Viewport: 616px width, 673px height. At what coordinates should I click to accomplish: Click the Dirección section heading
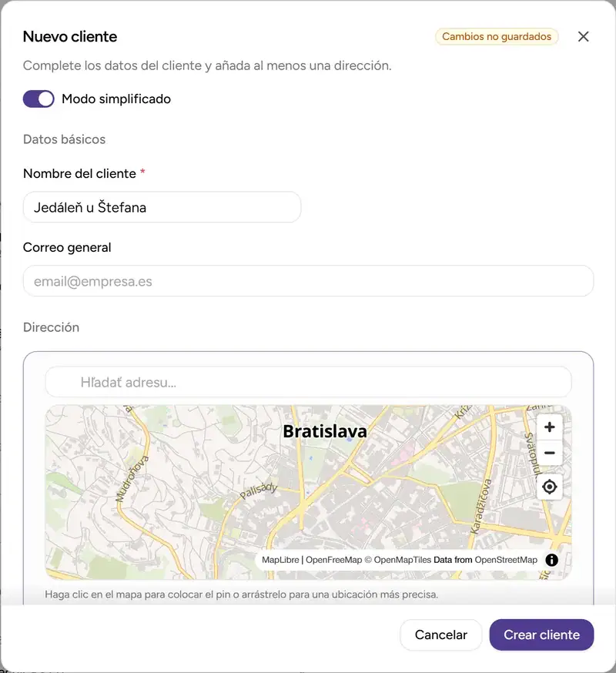pyautogui.click(x=51, y=327)
